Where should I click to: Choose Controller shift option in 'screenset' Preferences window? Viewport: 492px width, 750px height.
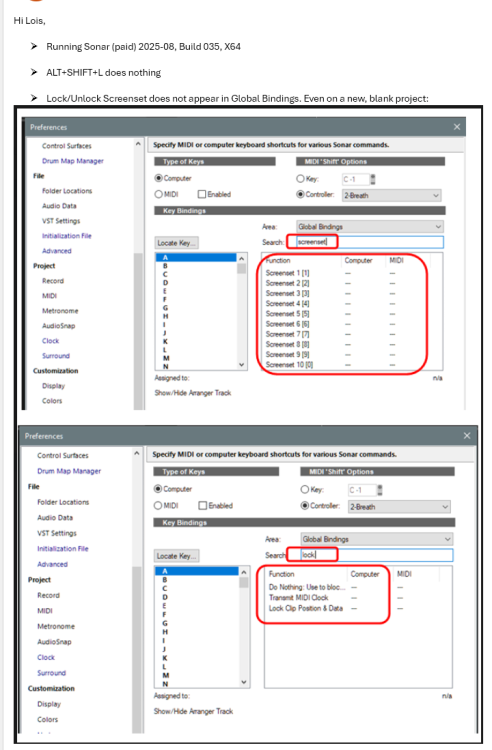(x=300, y=194)
